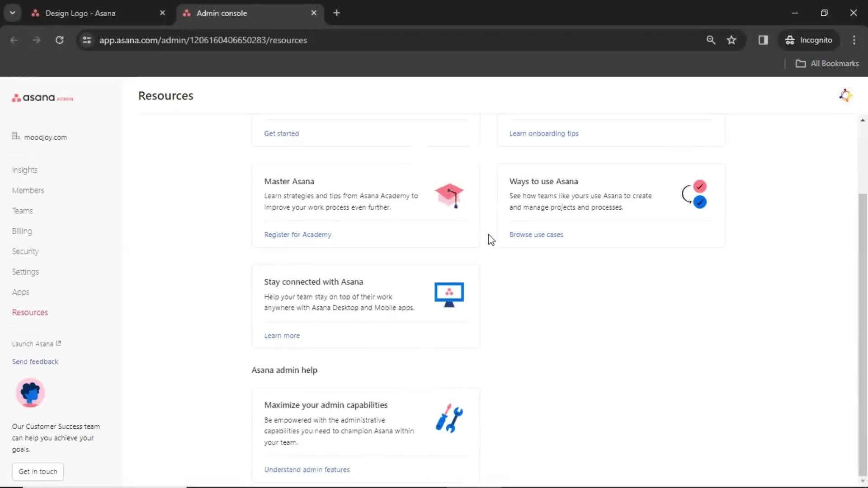Screen dimensions: 868x488
Task: Click the Get in touch button
Action: tap(38, 471)
